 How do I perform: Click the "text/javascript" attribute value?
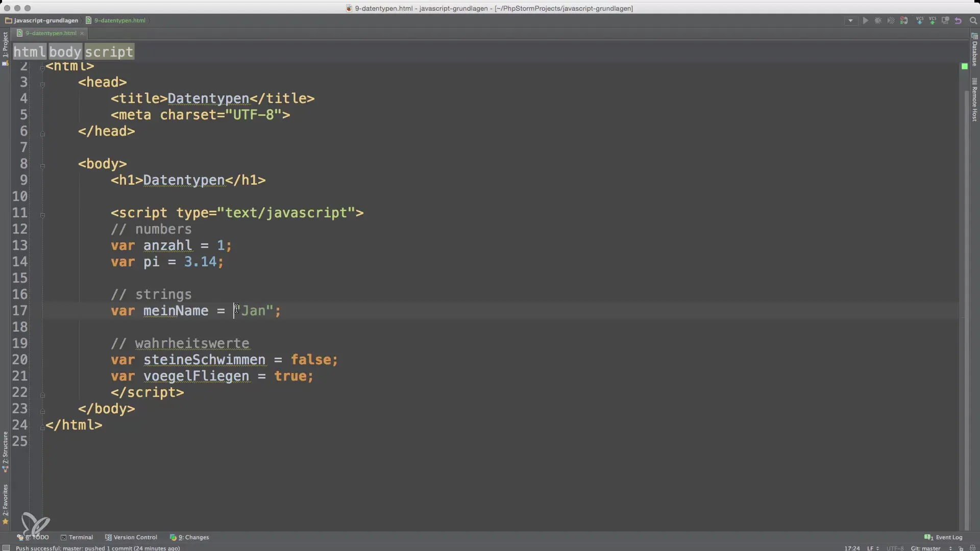pos(286,213)
